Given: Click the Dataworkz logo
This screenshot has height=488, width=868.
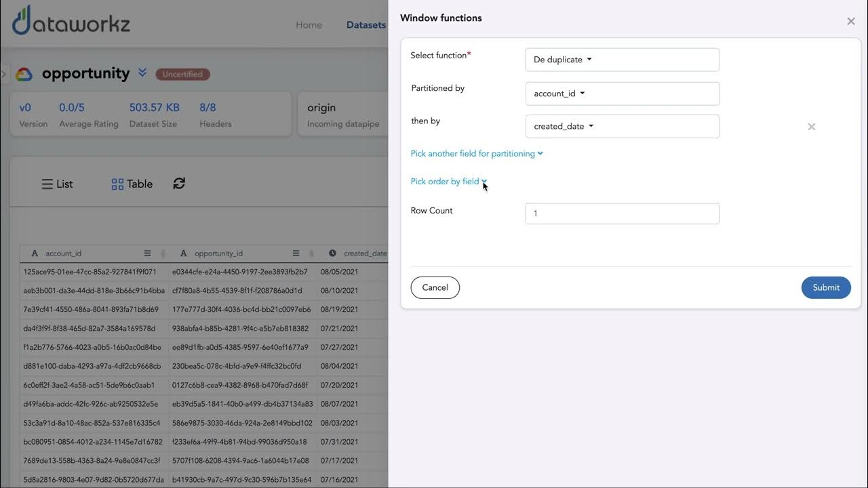Looking at the screenshot, I should (71, 22).
